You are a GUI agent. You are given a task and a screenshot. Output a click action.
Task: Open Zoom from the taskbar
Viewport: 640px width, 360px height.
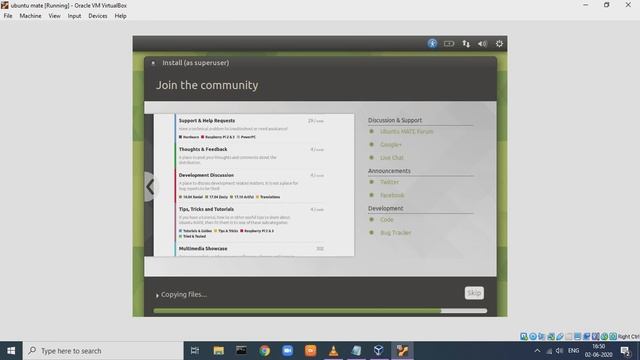287,351
